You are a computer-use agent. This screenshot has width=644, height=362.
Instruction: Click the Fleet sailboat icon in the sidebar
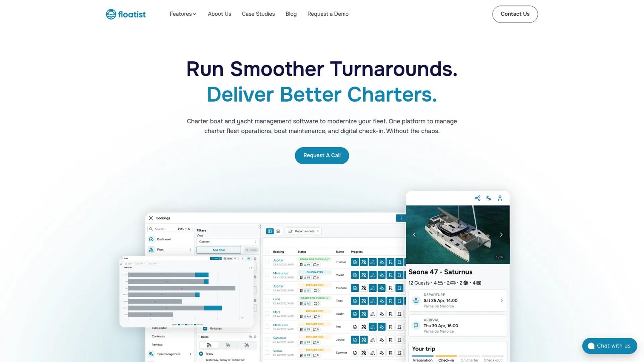[151, 250]
